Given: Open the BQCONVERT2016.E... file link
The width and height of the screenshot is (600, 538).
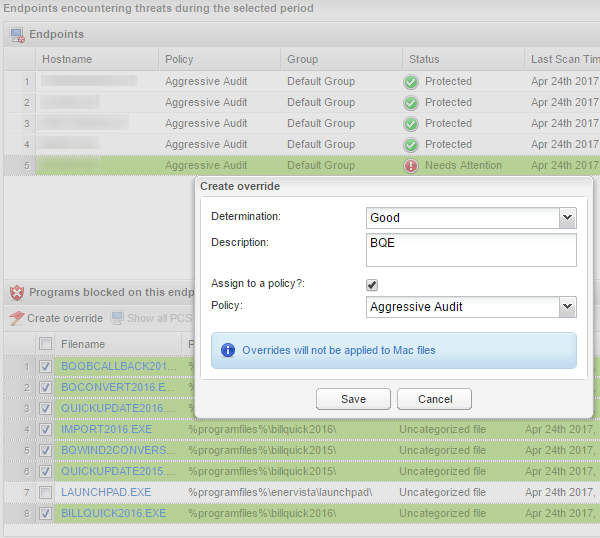Looking at the screenshot, I should point(117,387).
